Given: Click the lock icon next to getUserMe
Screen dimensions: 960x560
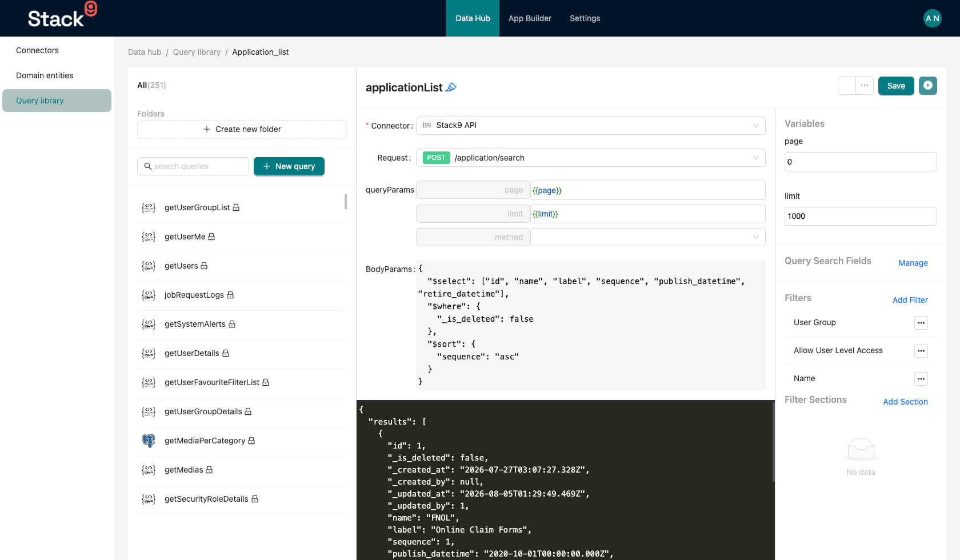Looking at the screenshot, I should (211, 237).
